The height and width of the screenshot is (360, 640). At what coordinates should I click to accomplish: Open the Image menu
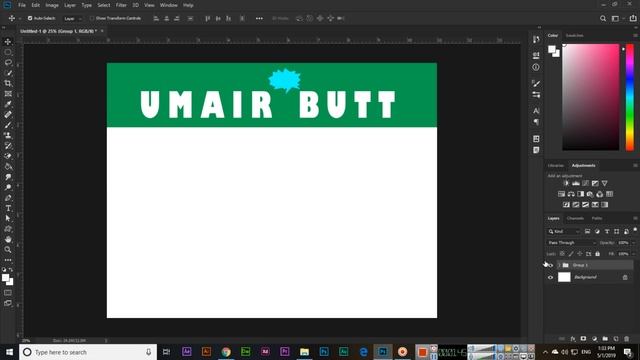tap(52, 5)
